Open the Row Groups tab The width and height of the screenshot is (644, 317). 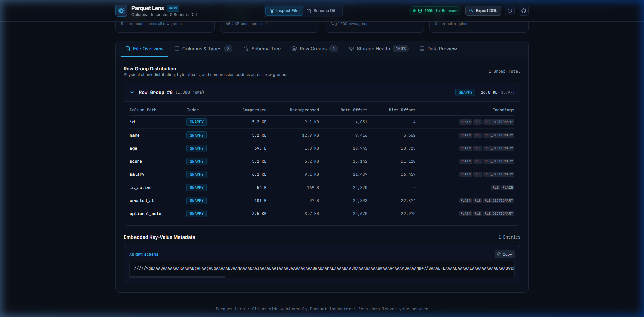pos(314,49)
